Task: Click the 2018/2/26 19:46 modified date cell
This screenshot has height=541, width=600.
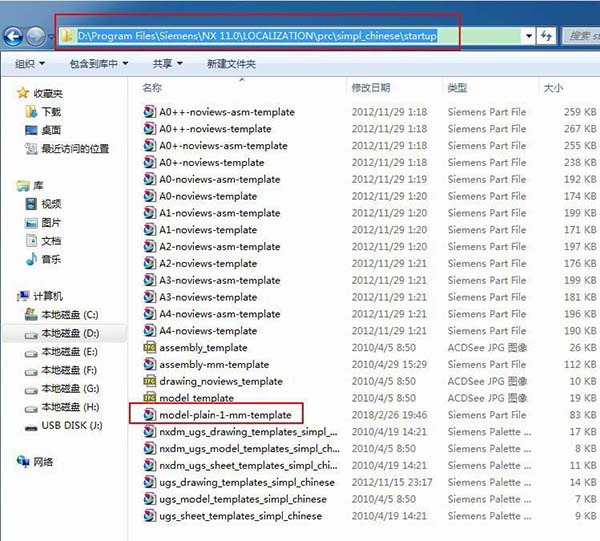Action: coord(389,415)
